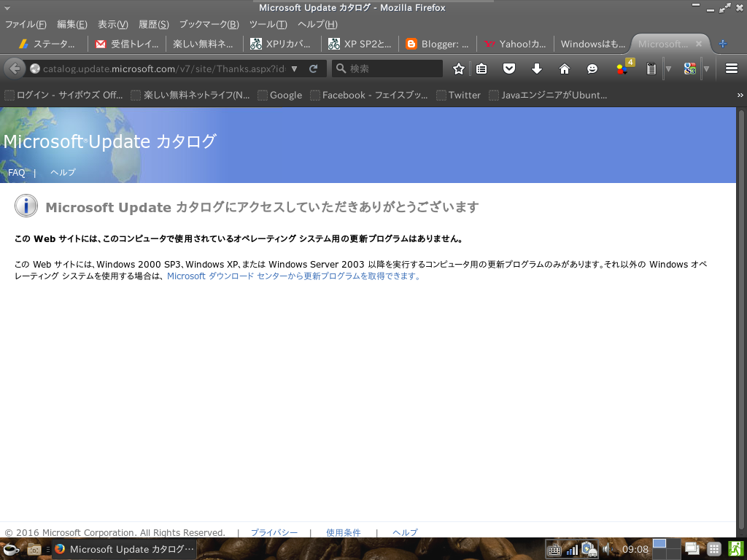The image size is (747, 560).
Task: Open the Twitter bookmark
Action: pos(459,96)
